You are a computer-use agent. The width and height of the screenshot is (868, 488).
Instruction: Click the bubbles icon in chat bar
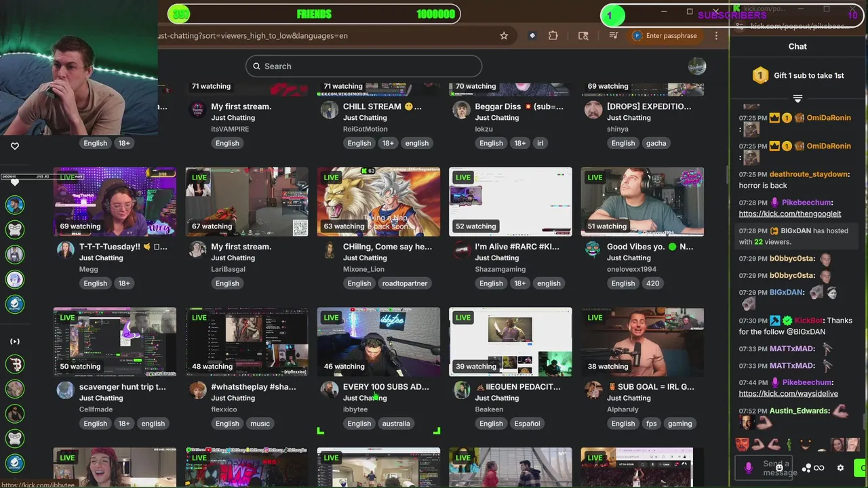pos(806,468)
